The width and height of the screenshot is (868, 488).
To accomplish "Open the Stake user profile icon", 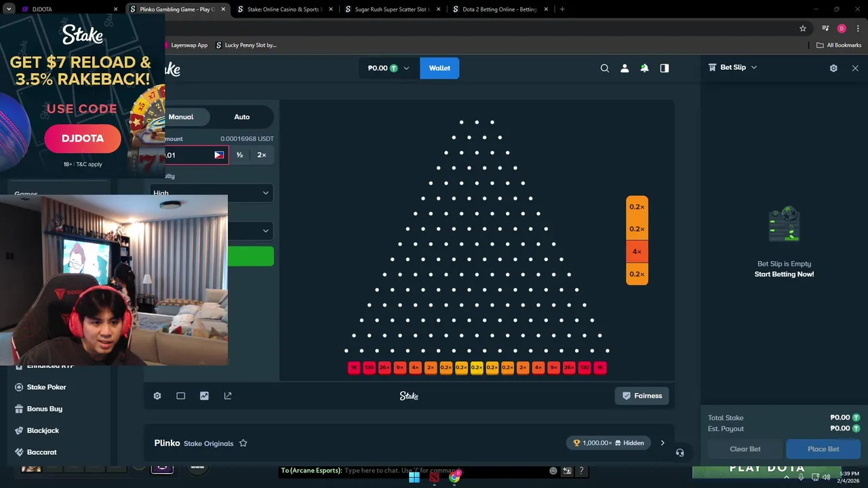I will 625,68.
